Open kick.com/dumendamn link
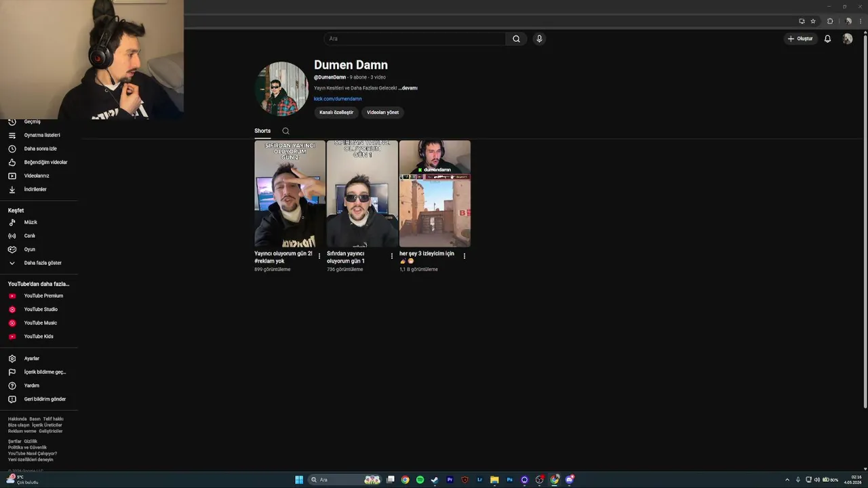Image resolution: width=868 pixels, height=488 pixels. click(x=338, y=99)
